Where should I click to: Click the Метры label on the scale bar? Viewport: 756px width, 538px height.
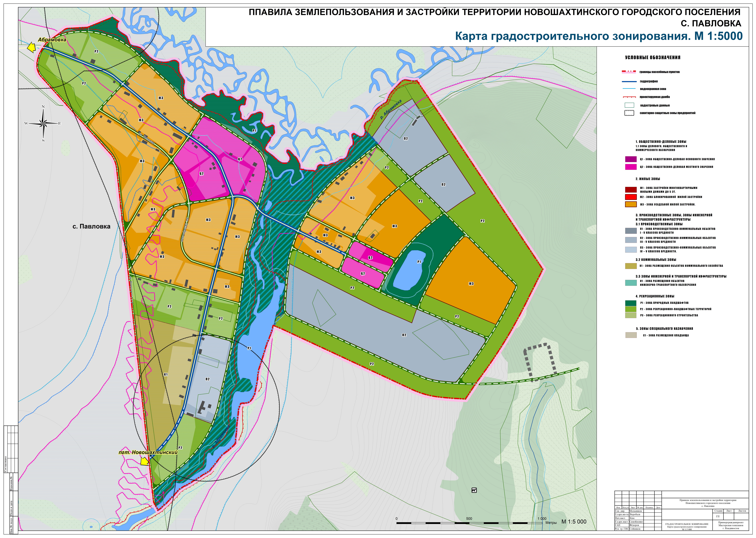[x=551, y=523]
